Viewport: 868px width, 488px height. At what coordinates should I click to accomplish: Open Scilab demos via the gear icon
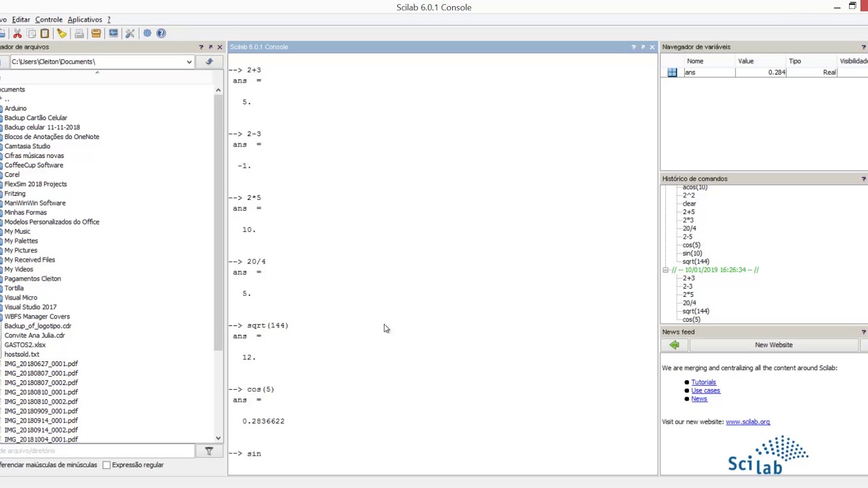pos(147,33)
